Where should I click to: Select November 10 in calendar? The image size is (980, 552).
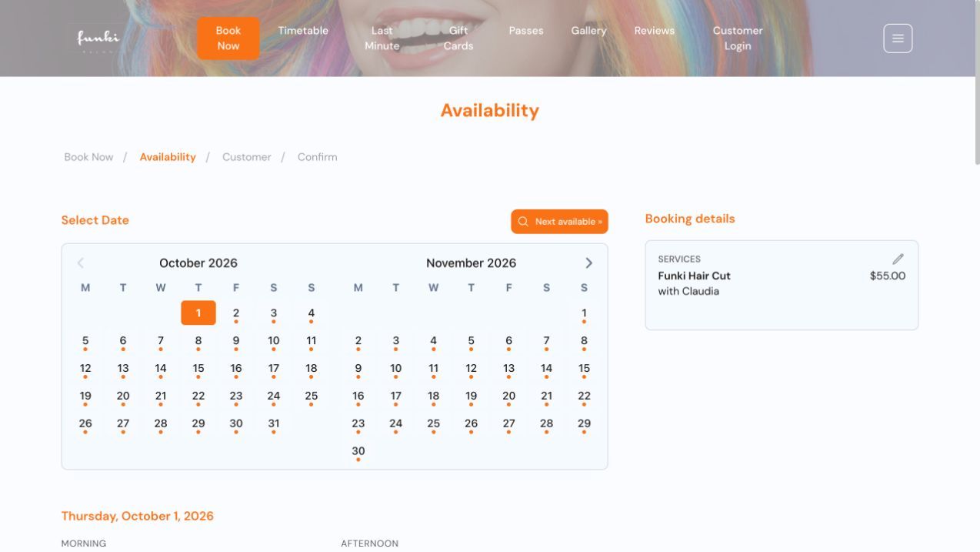point(396,369)
